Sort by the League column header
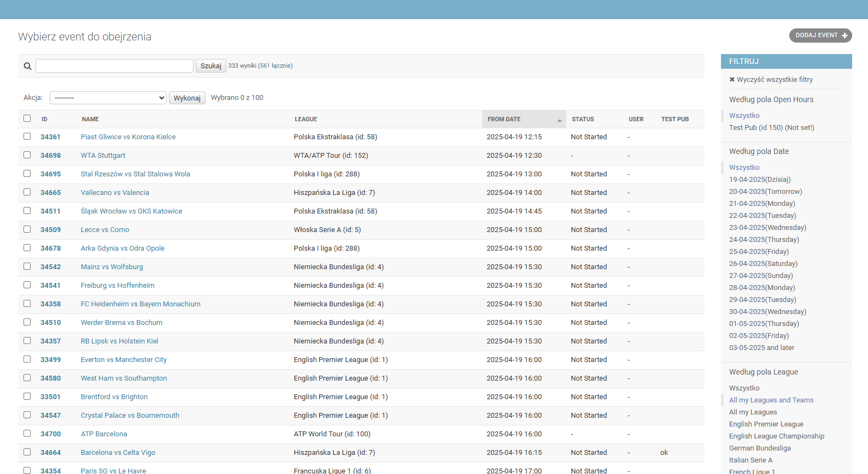 pos(306,119)
